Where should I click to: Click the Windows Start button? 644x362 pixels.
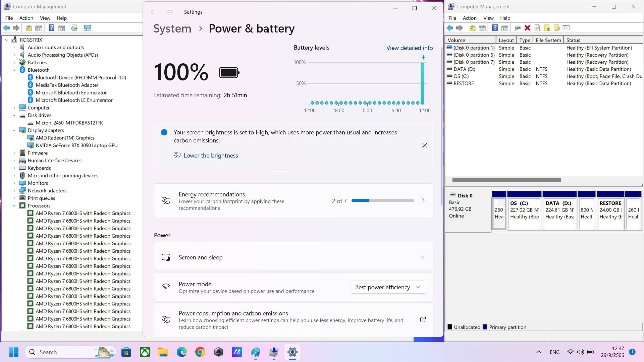pyautogui.click(x=13, y=352)
